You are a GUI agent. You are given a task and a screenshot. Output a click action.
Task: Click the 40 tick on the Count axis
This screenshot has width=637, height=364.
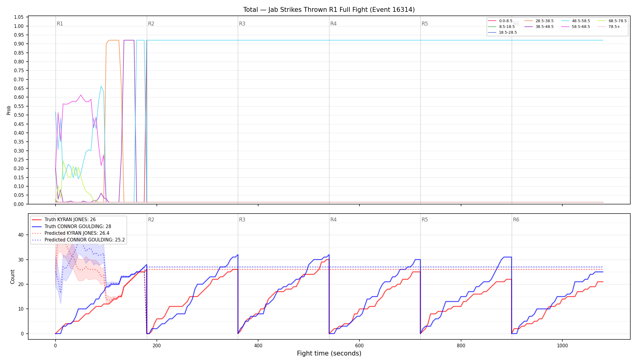(x=21, y=235)
